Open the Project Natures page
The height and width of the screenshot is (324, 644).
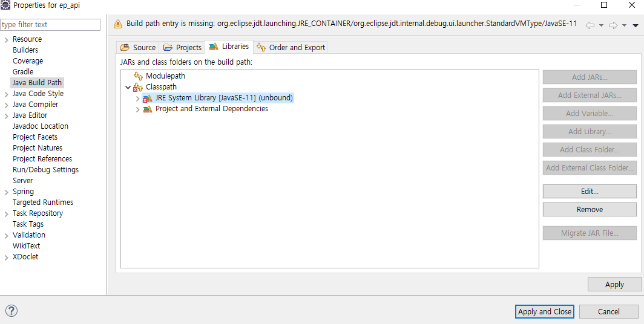point(38,147)
